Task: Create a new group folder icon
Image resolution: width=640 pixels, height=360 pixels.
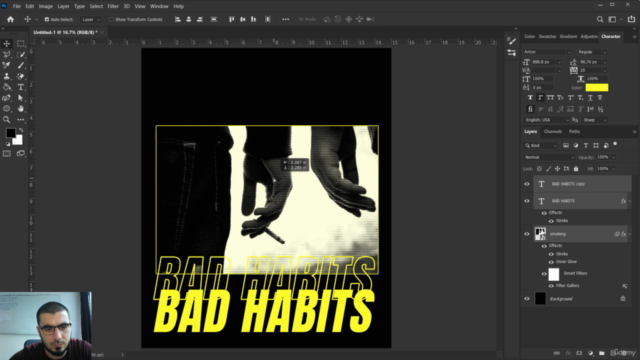Action: pos(602,353)
